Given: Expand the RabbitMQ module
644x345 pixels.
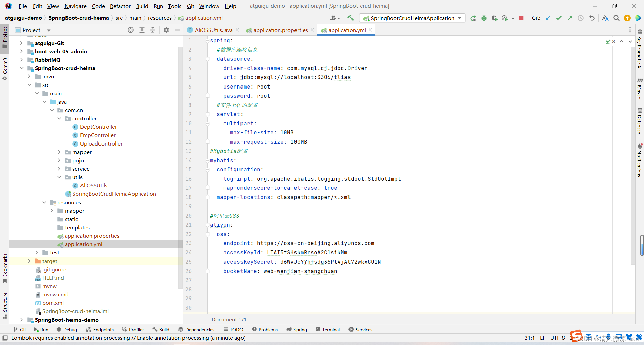Looking at the screenshot, I should (21, 60).
